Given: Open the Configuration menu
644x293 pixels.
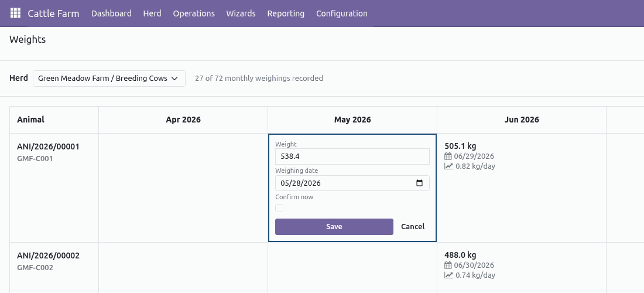Looking at the screenshot, I should click(342, 13).
